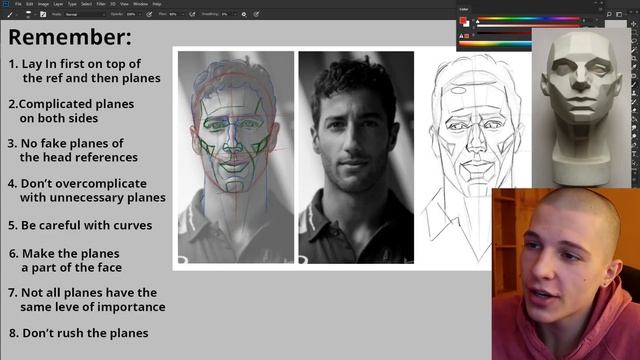Click the planes-of-the-head sculpture image
The height and width of the screenshot is (360, 640).
click(x=581, y=108)
